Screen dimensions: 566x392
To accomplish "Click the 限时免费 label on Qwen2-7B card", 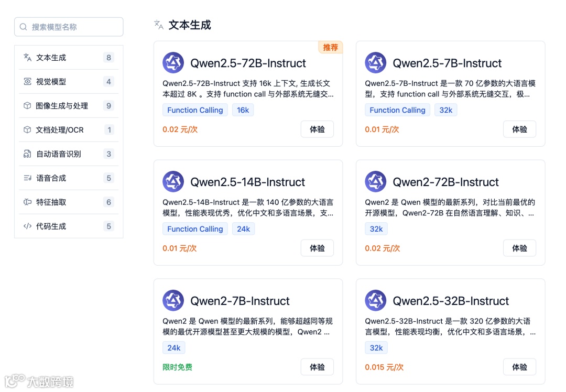I will coord(177,367).
